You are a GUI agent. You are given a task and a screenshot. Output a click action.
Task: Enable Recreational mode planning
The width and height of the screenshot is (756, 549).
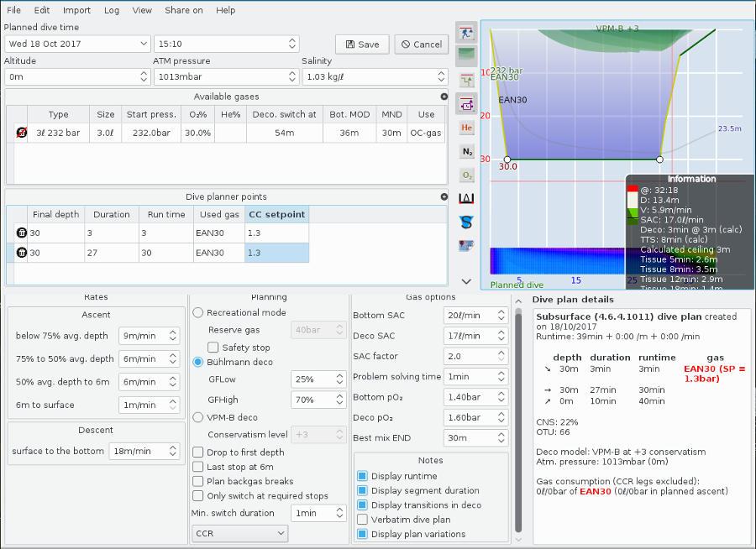tap(198, 311)
